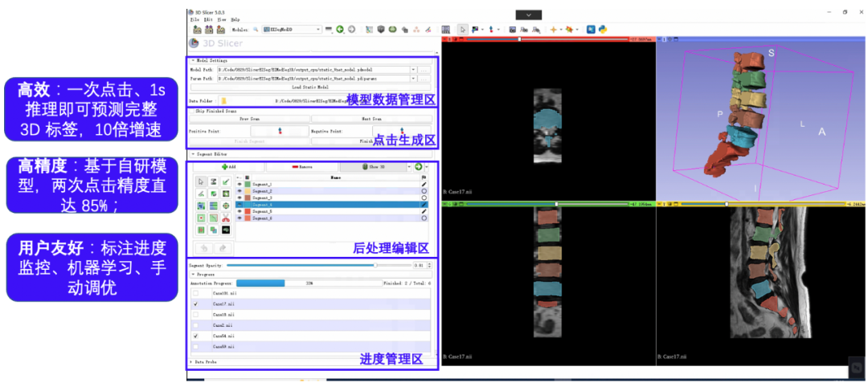The image size is (868, 383).
Task: Open the File menu
Action: (194, 18)
